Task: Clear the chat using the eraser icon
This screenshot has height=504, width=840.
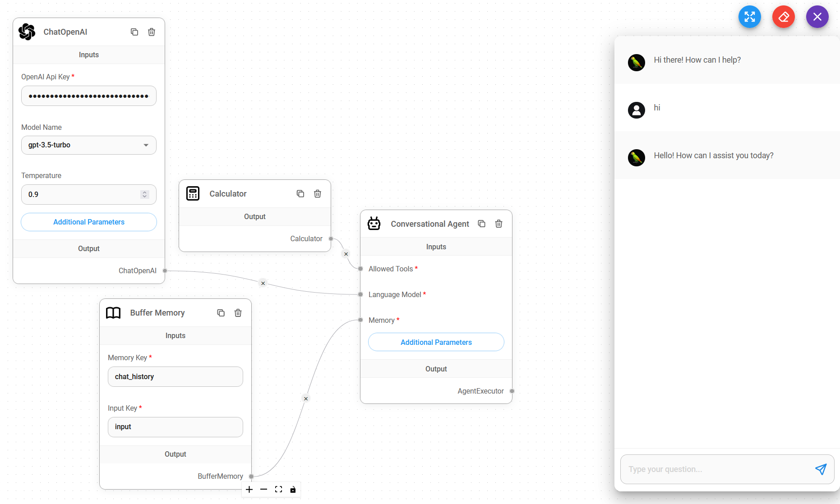Action: [x=783, y=16]
